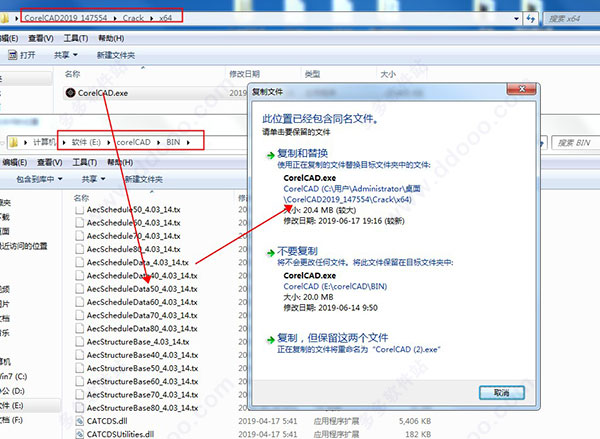Open the Tools (工具) menu in the BIN window
The width and height of the screenshot is (600, 439).
pyautogui.click(x=85, y=162)
